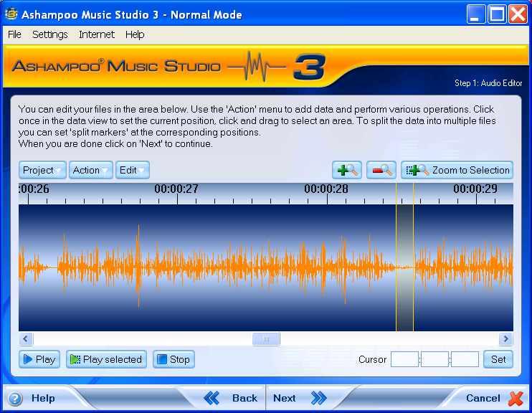Open the Internet menu
The height and width of the screenshot is (413, 532).
(x=96, y=34)
